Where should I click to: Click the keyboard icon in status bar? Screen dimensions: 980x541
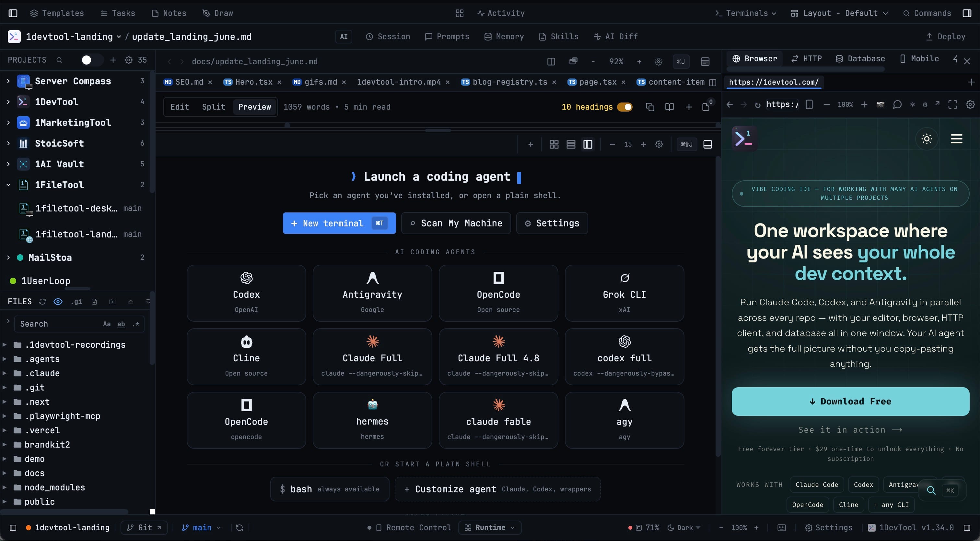[x=781, y=528]
